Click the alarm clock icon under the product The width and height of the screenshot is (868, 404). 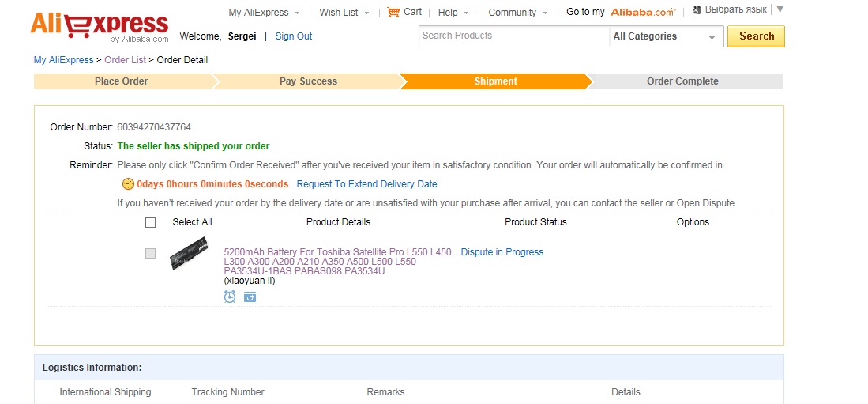coord(230,296)
